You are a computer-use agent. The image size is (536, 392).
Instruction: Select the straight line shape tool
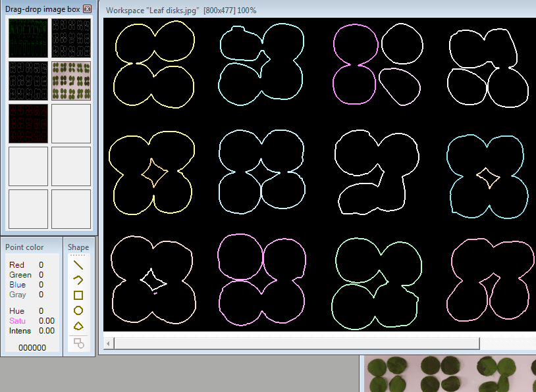[78, 265]
